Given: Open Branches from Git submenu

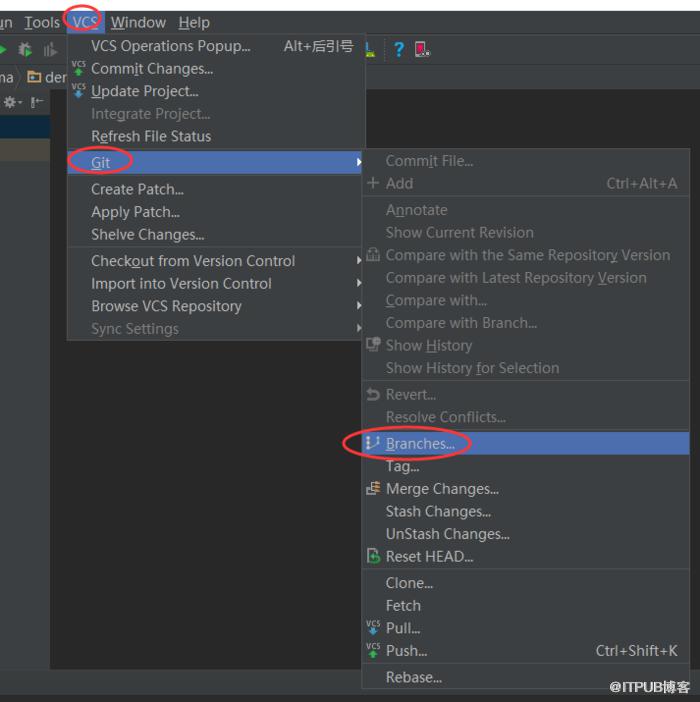Looking at the screenshot, I should click(x=525, y=443).
